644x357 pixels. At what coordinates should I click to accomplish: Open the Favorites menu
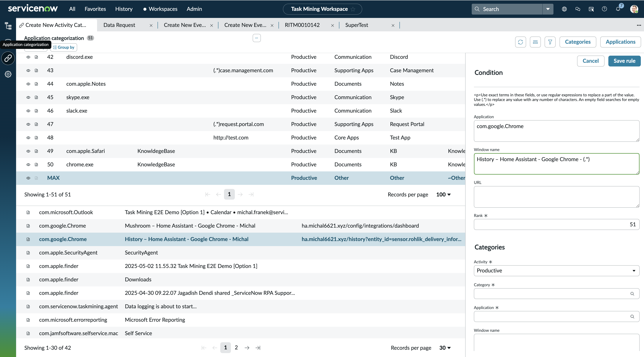(95, 9)
